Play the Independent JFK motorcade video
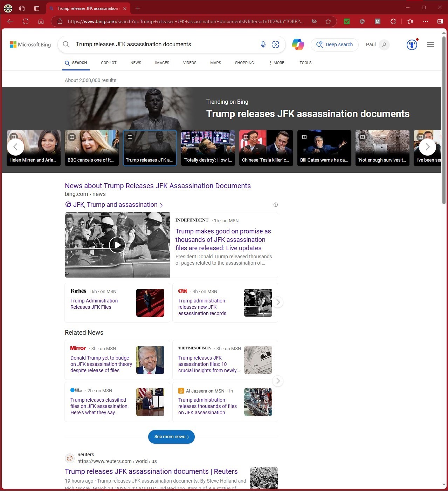Viewport: 448px width, 491px height. (117, 245)
